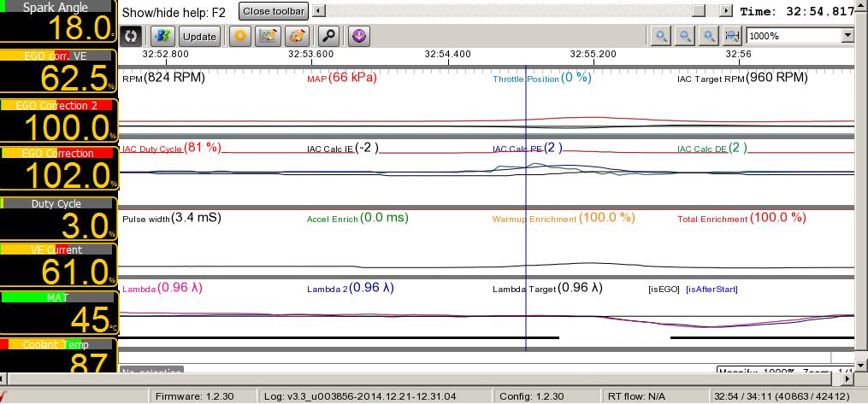Click the refresh arrows toolbar icon
Image resolution: width=868 pixels, height=404 pixels.
131,37
